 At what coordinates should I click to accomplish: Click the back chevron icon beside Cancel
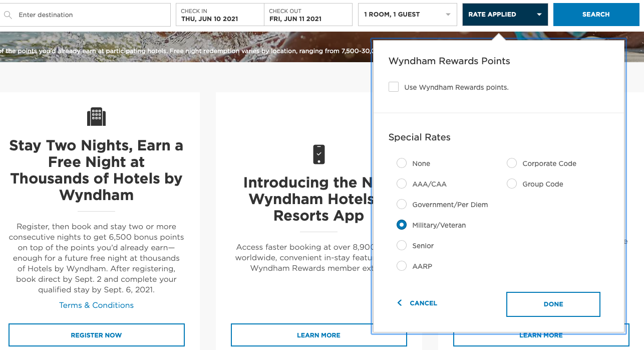[400, 303]
